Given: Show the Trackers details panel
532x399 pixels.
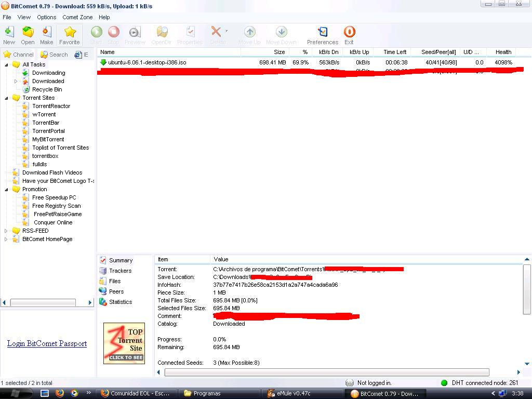Looking at the screenshot, I should tap(115, 271).
